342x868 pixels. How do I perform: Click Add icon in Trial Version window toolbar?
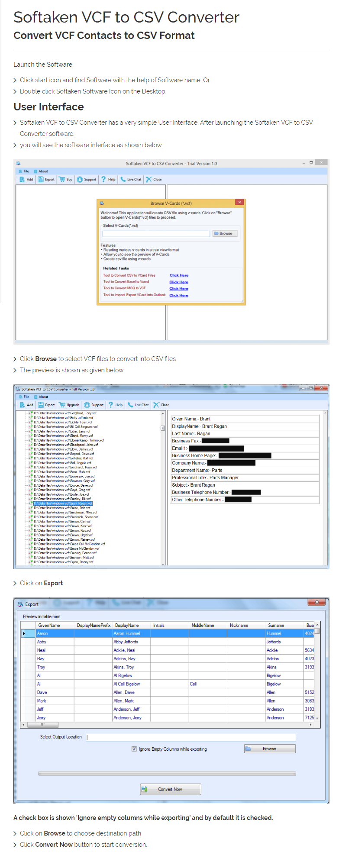tap(22, 179)
